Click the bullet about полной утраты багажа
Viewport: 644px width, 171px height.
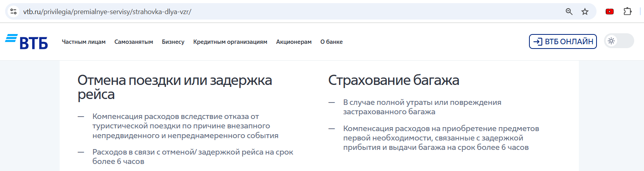422,107
